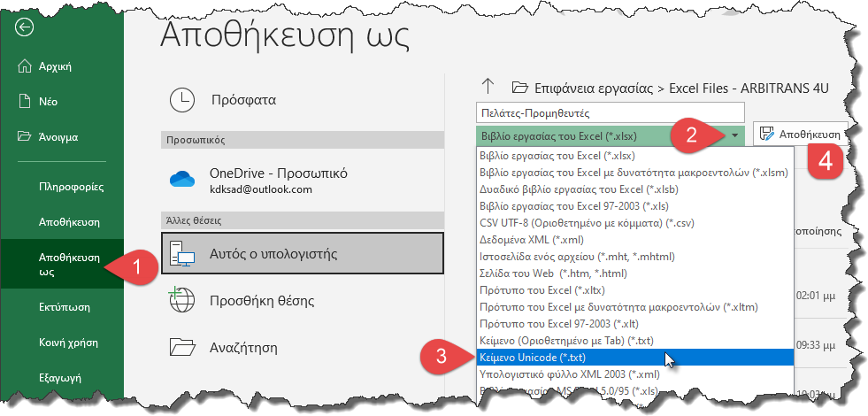Click the Νέο blank page icon
868x416 pixels.
click(25, 101)
